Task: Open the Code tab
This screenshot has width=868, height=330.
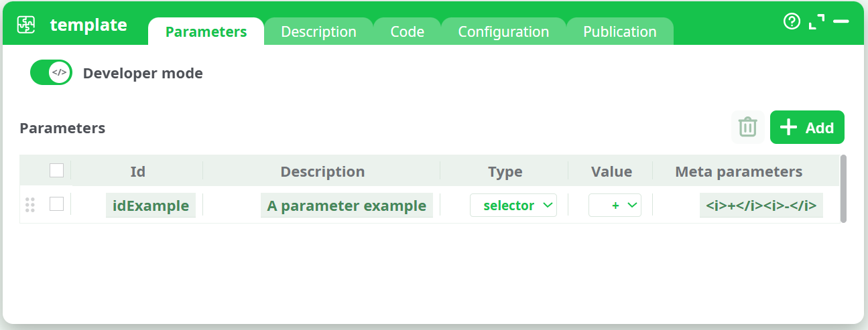Action: 407,31
